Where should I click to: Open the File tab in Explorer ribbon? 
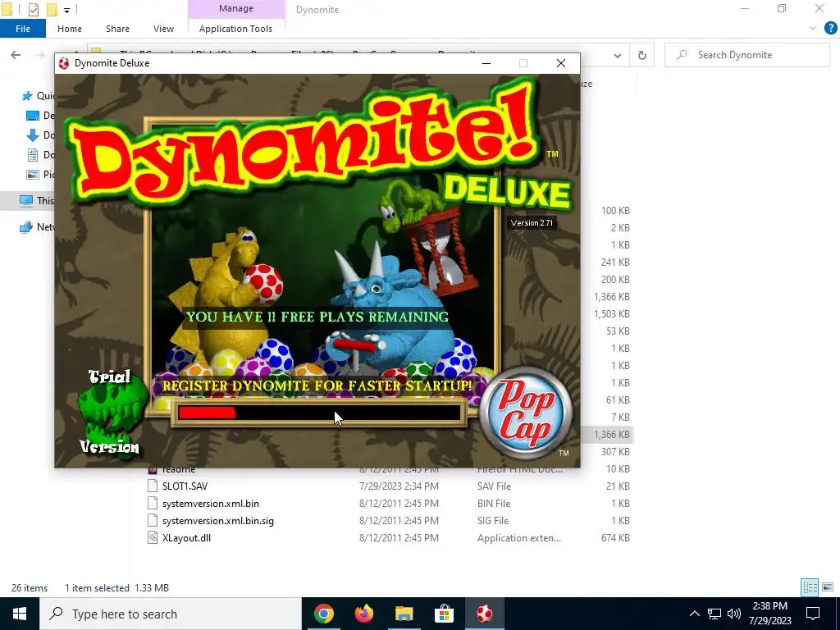(23, 29)
